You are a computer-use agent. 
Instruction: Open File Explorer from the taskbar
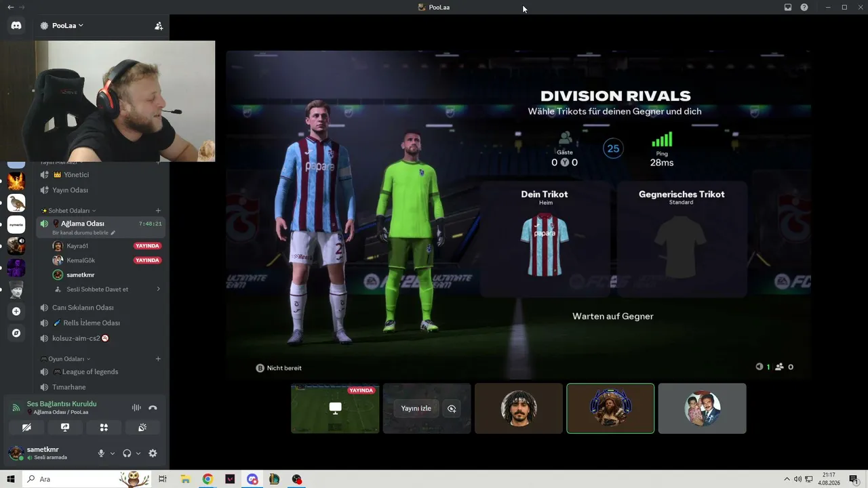point(185,479)
